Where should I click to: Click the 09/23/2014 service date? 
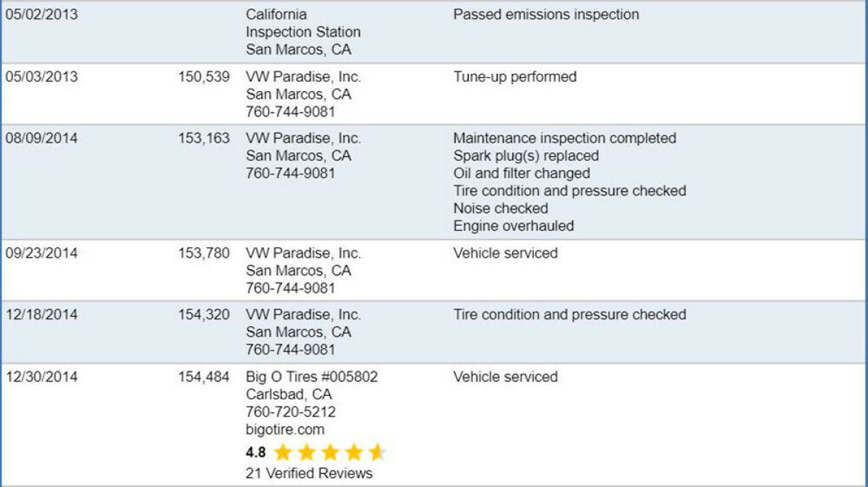tap(41, 253)
